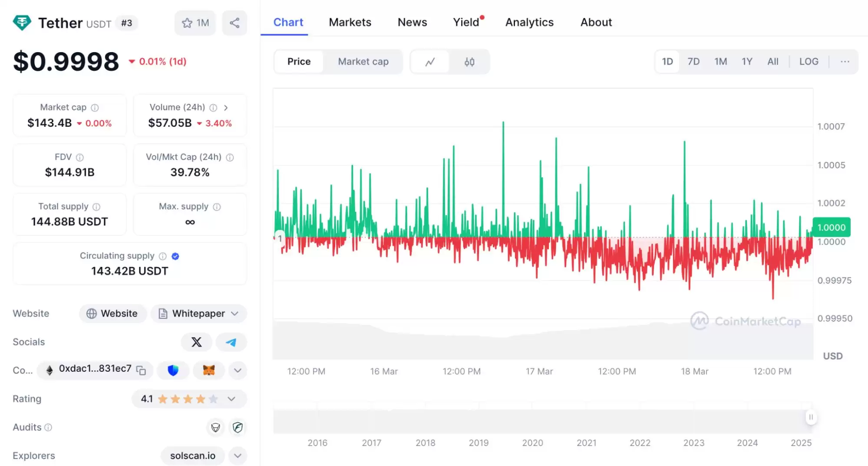Screen dimensions: 868x466
Task: Expand the Whitepaper dropdown
Action: point(235,314)
